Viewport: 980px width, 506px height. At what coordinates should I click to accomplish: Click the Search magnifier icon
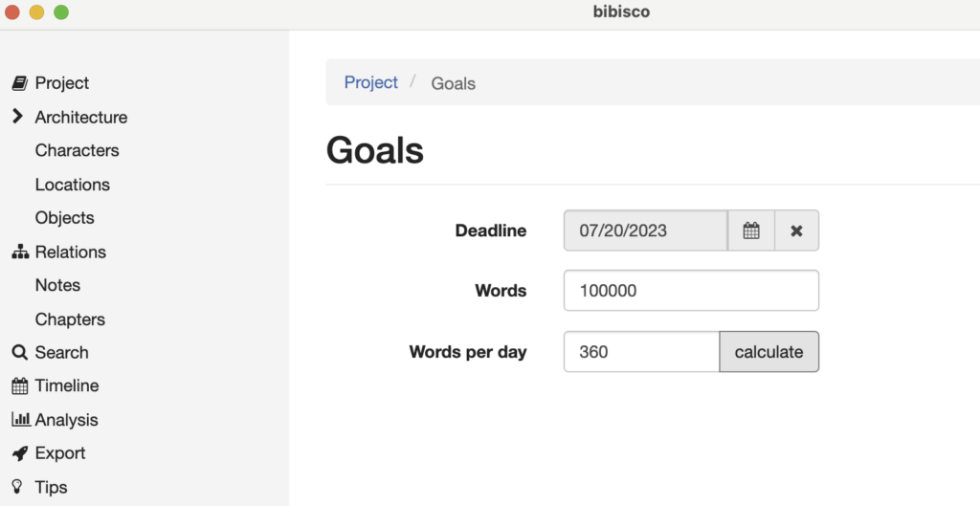19,353
